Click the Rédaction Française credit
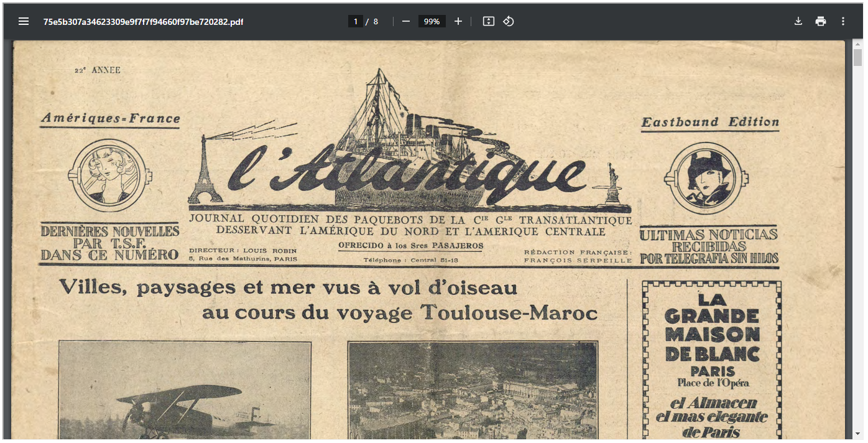Screen dimensions: 868x443 (578, 256)
